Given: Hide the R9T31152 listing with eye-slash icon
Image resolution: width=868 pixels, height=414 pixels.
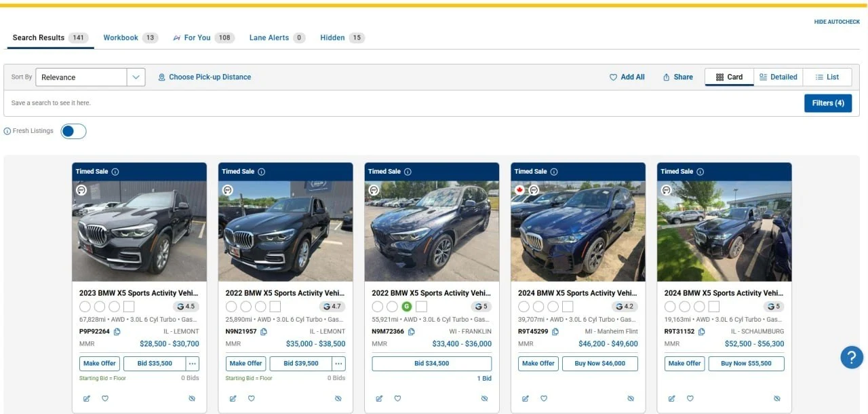Looking at the screenshot, I should point(777,398).
